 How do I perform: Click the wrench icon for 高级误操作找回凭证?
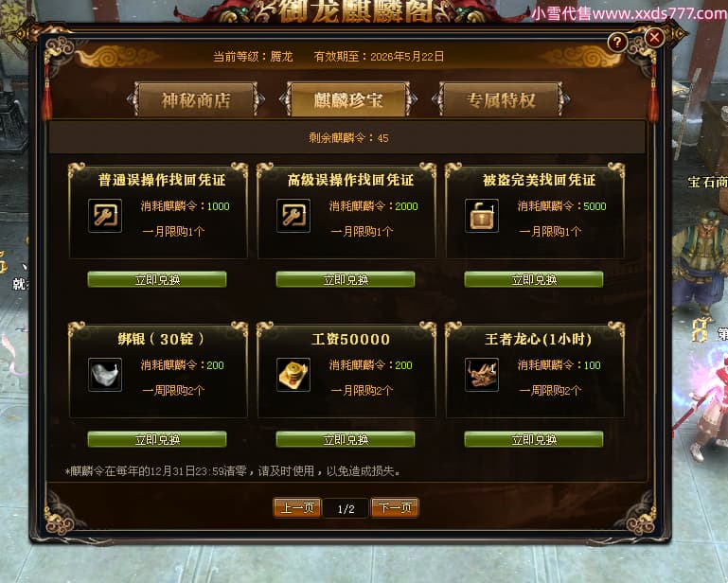pos(293,216)
